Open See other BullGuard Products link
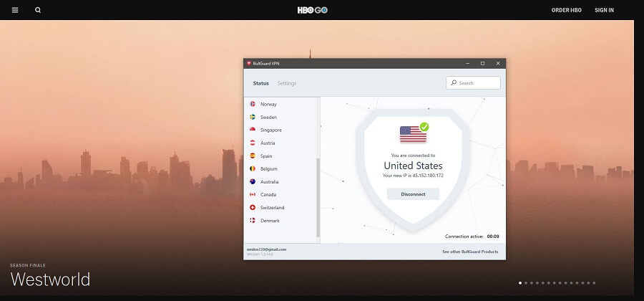Viewport: 644px width, 301px height. pyautogui.click(x=470, y=252)
